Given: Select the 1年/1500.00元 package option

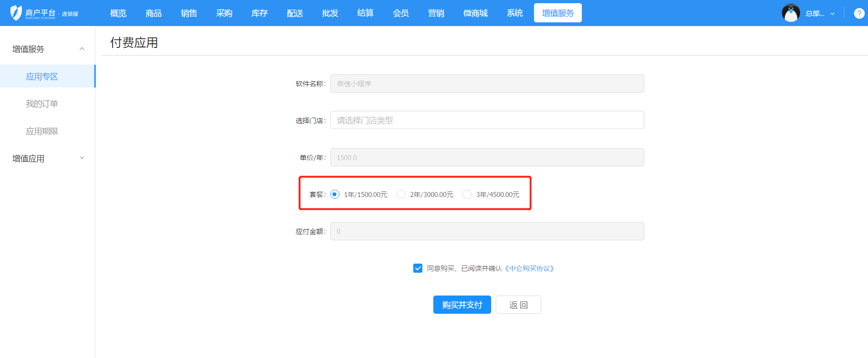Looking at the screenshot, I should [335, 194].
